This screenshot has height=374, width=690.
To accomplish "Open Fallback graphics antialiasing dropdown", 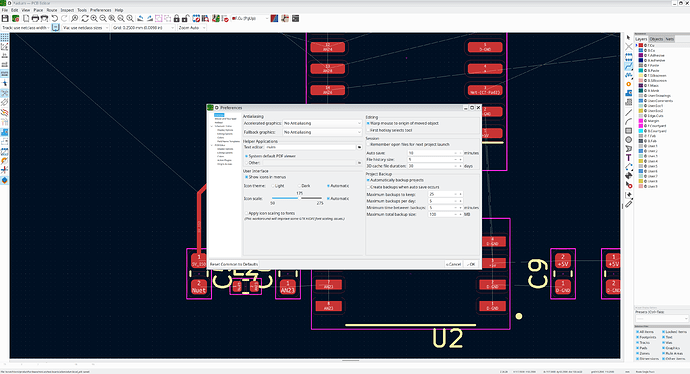I will (x=322, y=132).
